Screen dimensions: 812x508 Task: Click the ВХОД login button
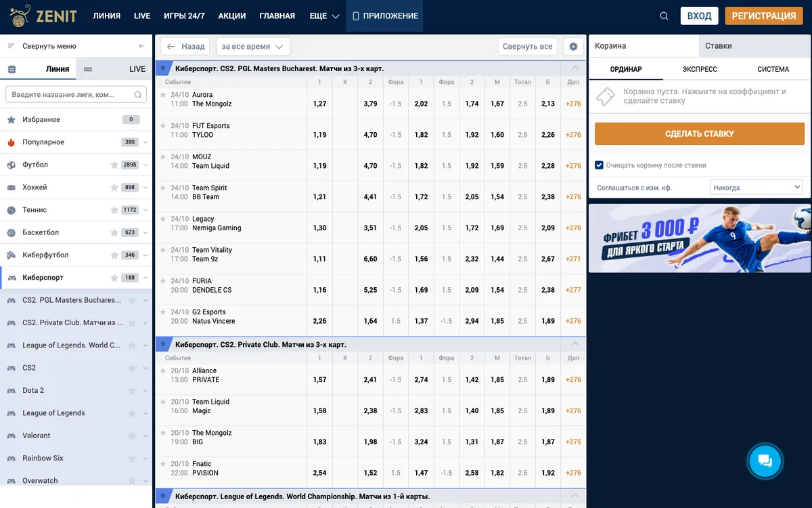(699, 16)
